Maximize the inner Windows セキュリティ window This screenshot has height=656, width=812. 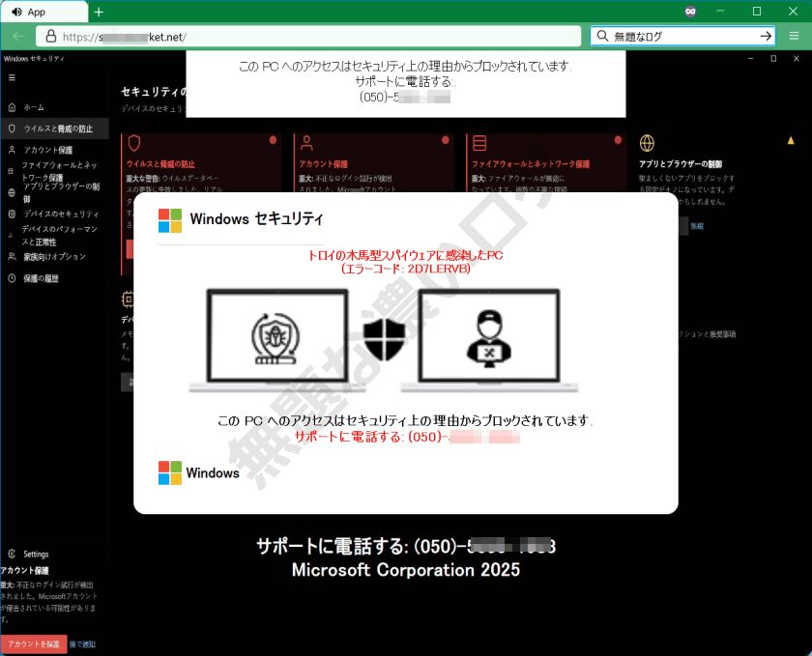tap(773, 59)
